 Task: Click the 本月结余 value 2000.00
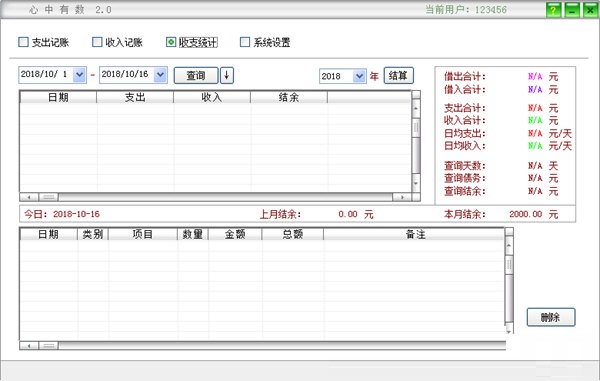(x=525, y=214)
